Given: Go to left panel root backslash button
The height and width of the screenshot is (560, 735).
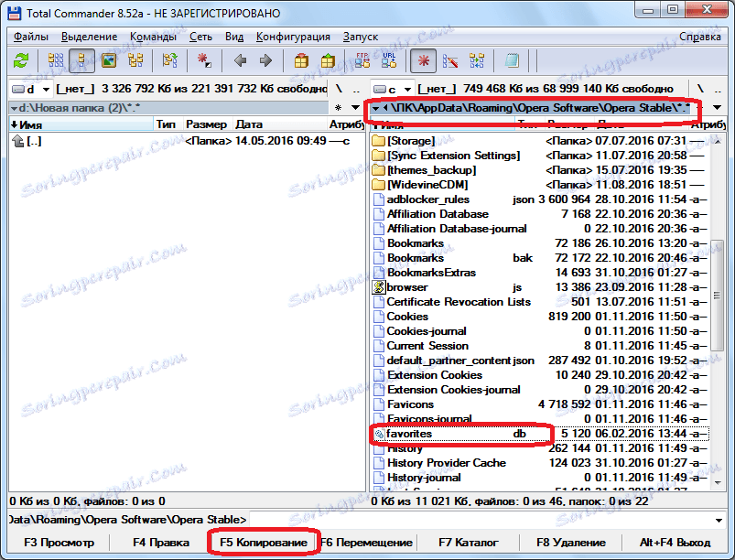Looking at the screenshot, I should pos(339,89).
